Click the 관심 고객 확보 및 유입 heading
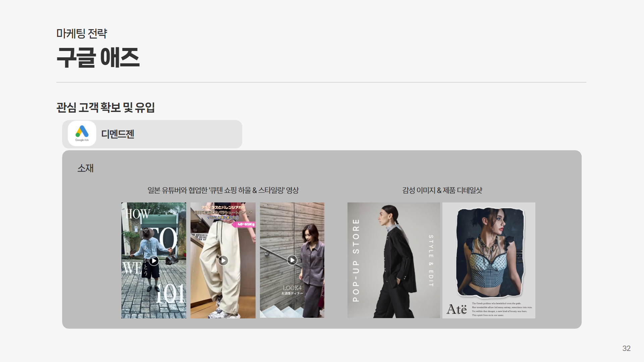644x362 pixels. pos(105,108)
